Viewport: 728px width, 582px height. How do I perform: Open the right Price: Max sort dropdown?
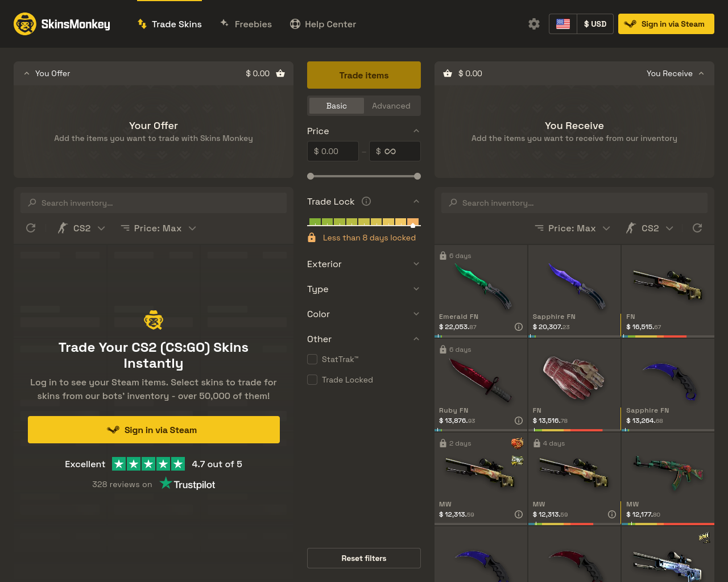pos(572,228)
